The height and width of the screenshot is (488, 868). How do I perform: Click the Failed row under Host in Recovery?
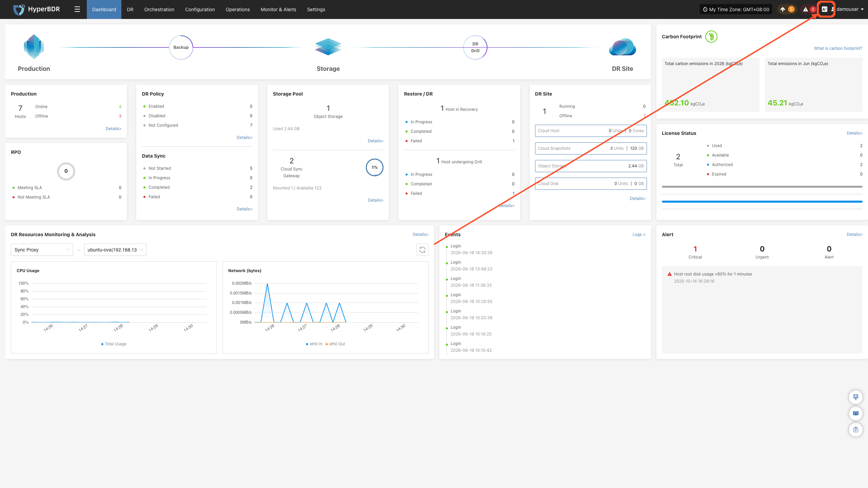(460, 141)
